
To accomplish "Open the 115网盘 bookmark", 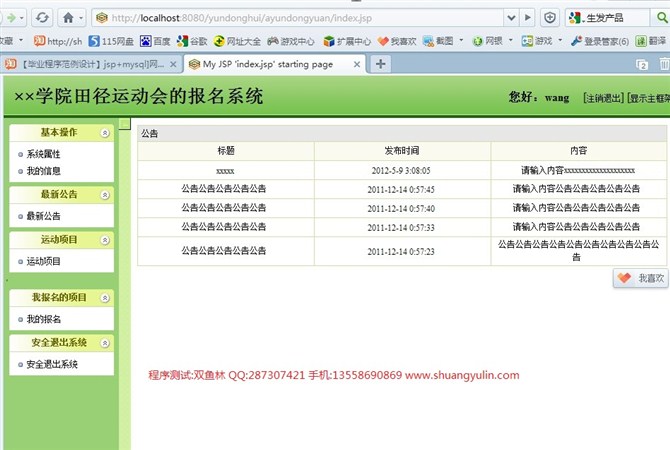I will (111, 41).
